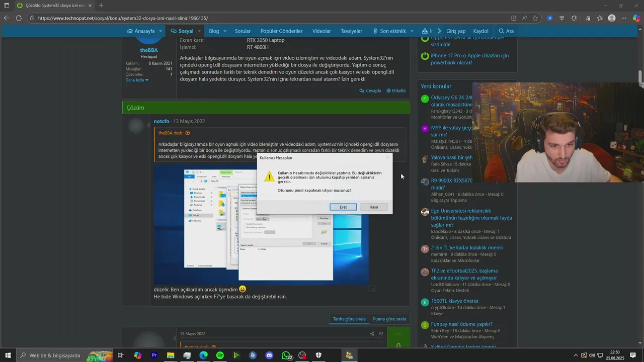Open 1500TL klavye önerisi topic
The width and height of the screenshot is (644, 362).
pos(455,301)
